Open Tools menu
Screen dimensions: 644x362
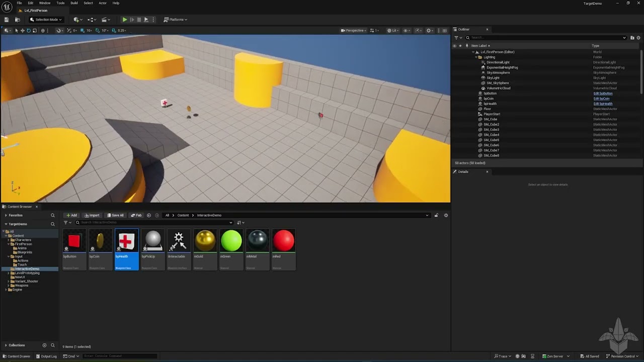coord(60,3)
